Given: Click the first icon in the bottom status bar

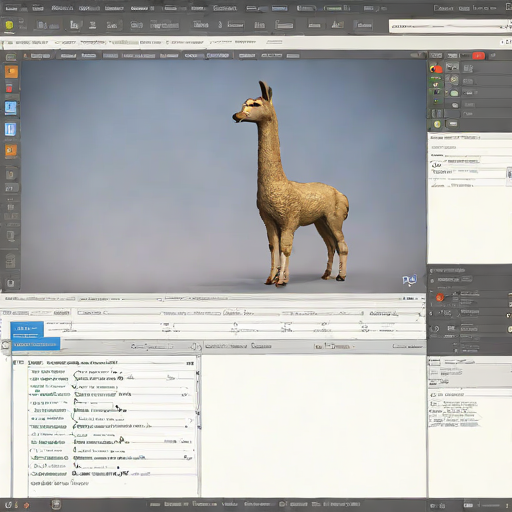Looking at the screenshot, I should tap(9, 505).
